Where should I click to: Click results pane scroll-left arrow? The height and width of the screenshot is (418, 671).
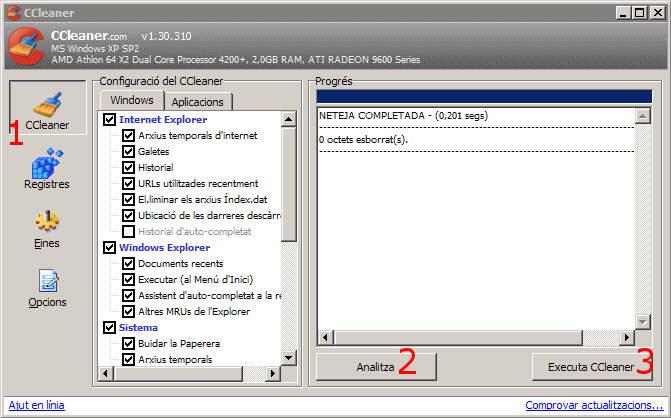pyautogui.click(x=326, y=338)
